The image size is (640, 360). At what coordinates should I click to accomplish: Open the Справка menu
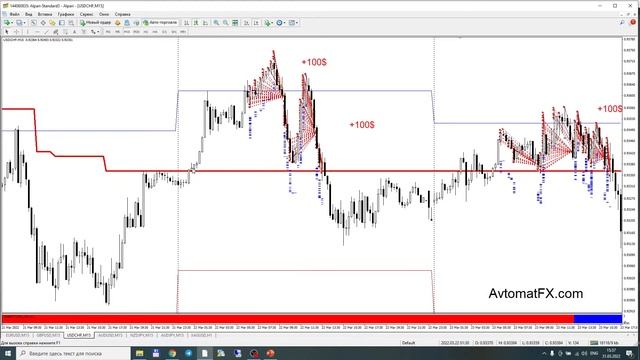122,14
